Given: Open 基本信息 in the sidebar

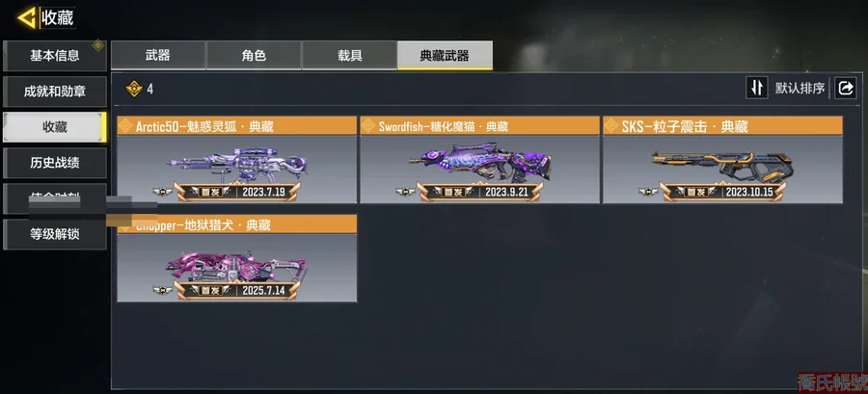Looking at the screenshot, I should click(x=54, y=55).
